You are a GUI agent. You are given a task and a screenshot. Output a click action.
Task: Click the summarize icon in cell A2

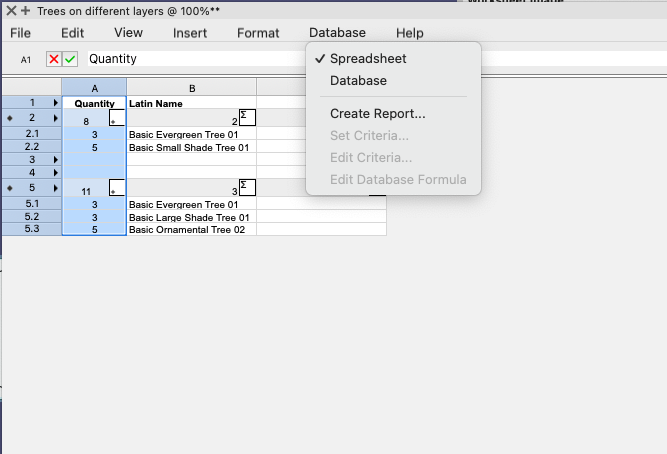tap(116, 119)
